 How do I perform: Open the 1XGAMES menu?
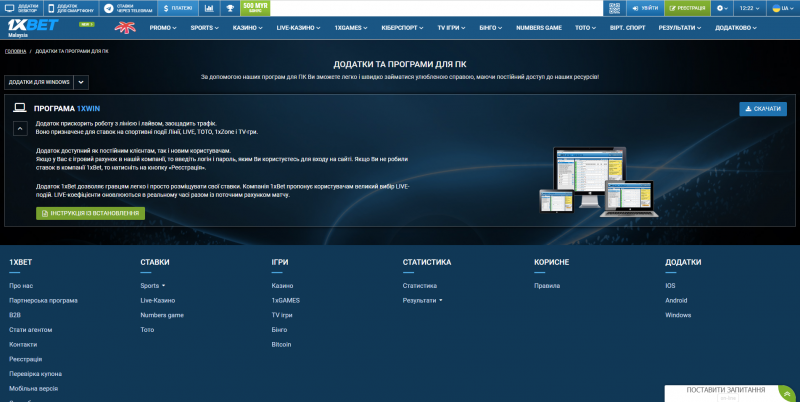(x=351, y=28)
